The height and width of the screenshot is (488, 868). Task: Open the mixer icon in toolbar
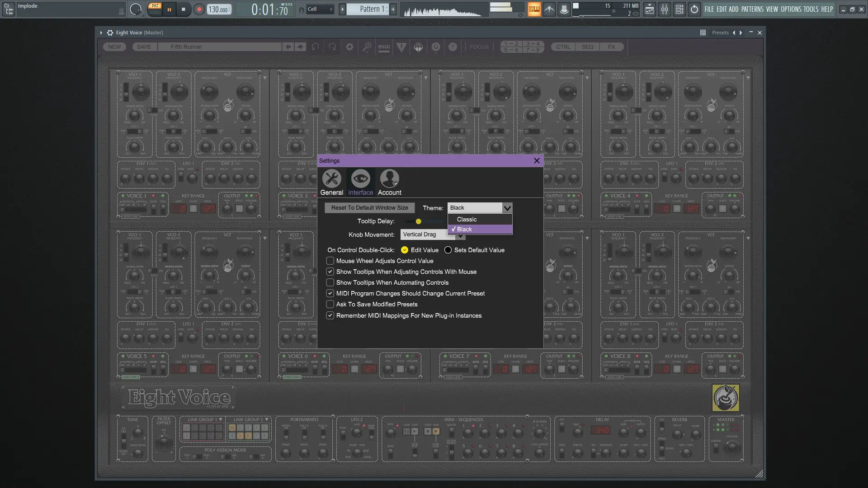664,9
